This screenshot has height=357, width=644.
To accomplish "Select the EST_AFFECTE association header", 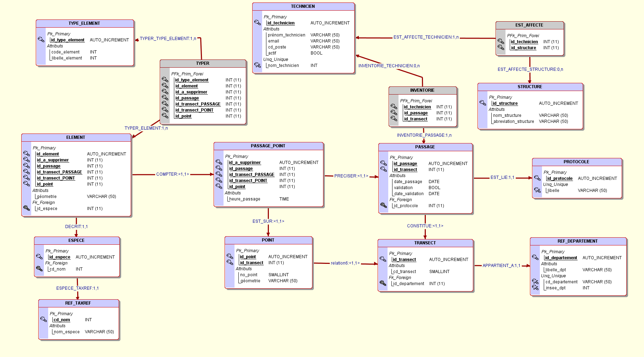I will click(530, 25).
